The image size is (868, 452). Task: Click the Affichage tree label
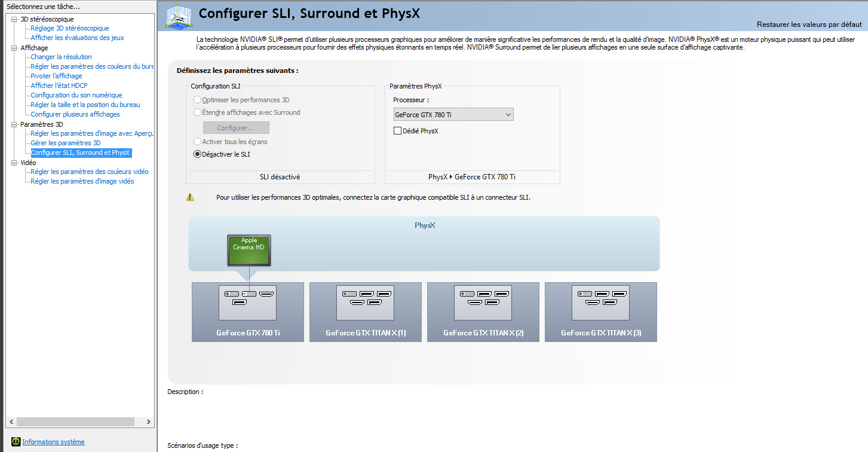pyautogui.click(x=34, y=48)
